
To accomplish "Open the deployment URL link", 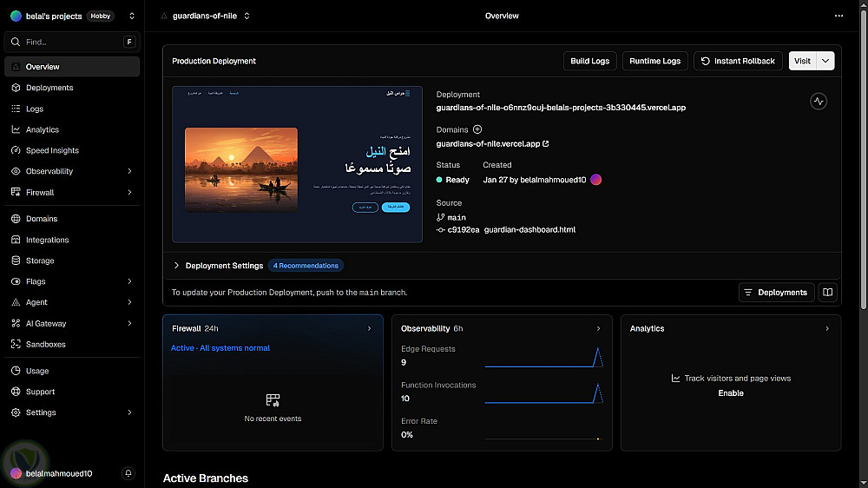I will [x=561, y=108].
